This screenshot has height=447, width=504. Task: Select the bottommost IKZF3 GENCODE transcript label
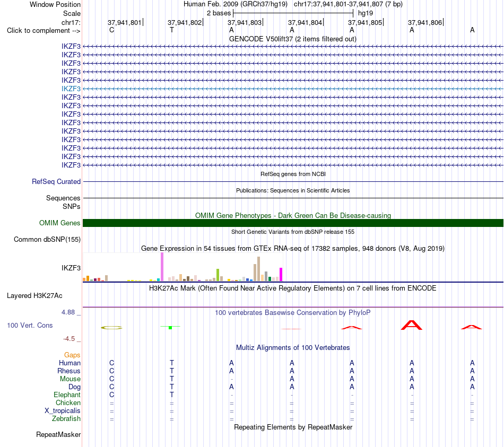[x=71, y=165]
